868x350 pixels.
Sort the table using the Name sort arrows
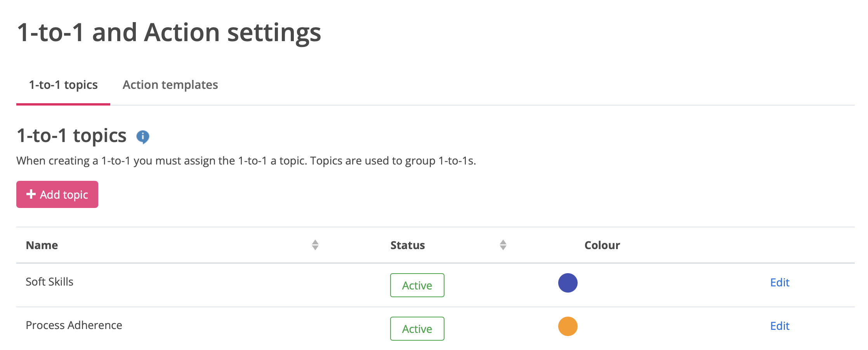click(315, 245)
